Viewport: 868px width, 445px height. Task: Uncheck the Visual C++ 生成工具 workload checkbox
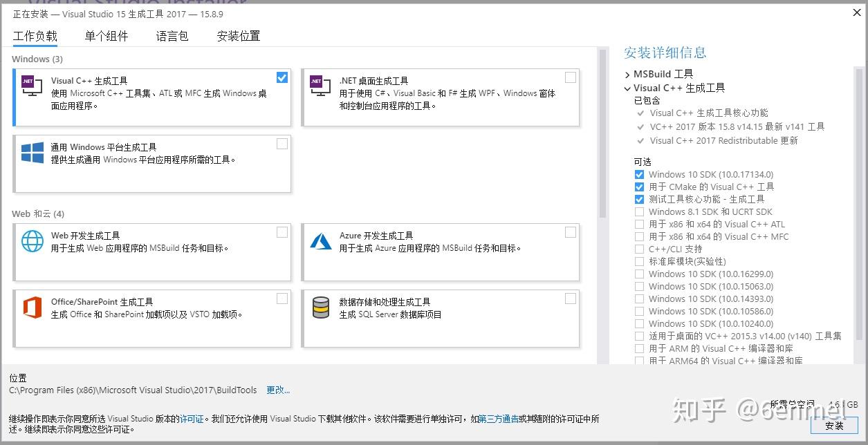coord(282,77)
